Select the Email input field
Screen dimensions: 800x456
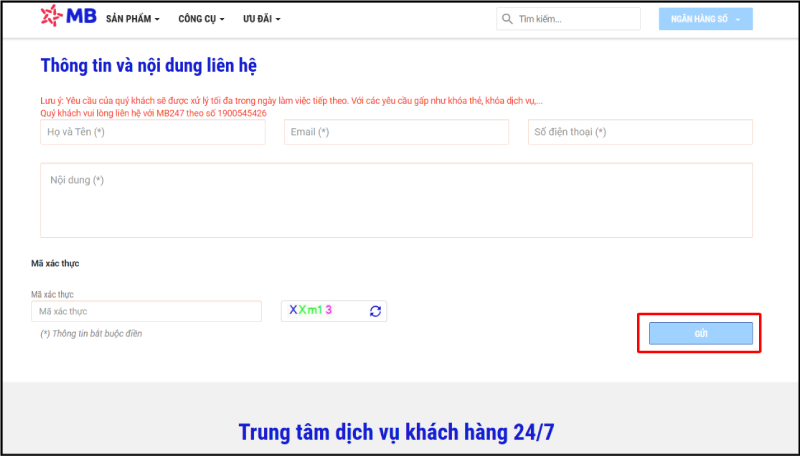[396, 132]
